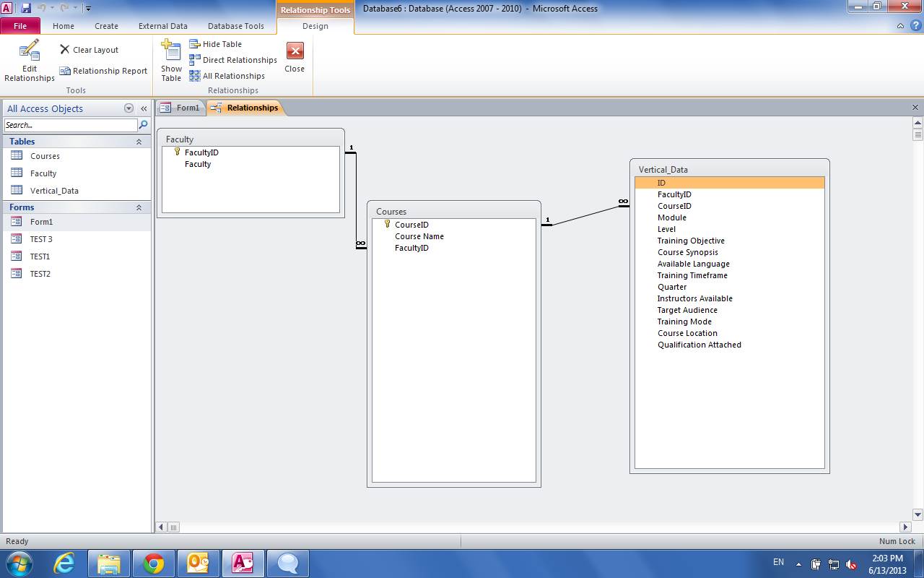924x578 pixels.
Task: Close the Relationships design view via ribbon
Action: pos(295,58)
